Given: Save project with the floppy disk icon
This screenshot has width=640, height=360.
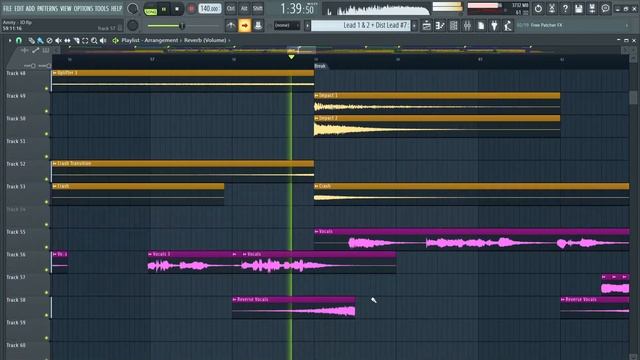Looking at the screenshot, I should [579, 8].
